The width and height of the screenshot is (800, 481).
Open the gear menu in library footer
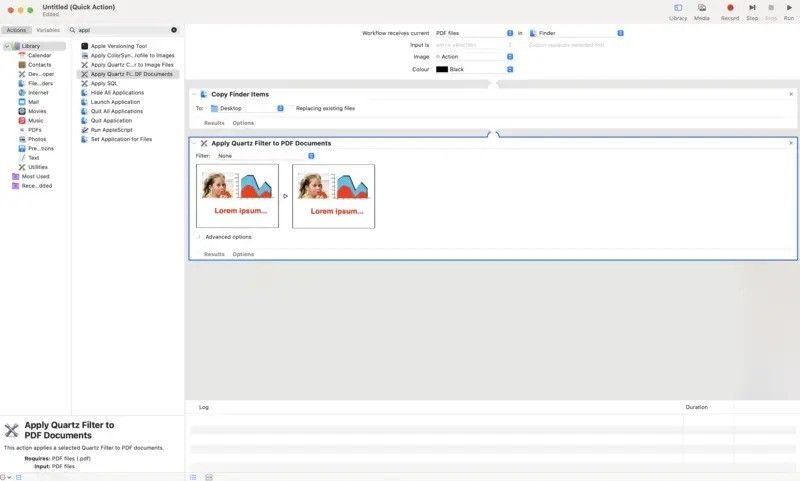tap(5, 477)
